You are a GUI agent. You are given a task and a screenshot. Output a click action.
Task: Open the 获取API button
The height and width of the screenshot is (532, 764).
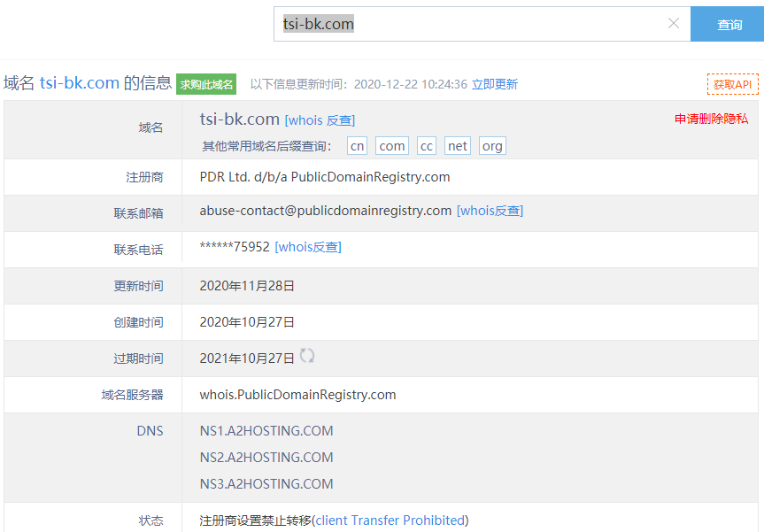(732, 84)
